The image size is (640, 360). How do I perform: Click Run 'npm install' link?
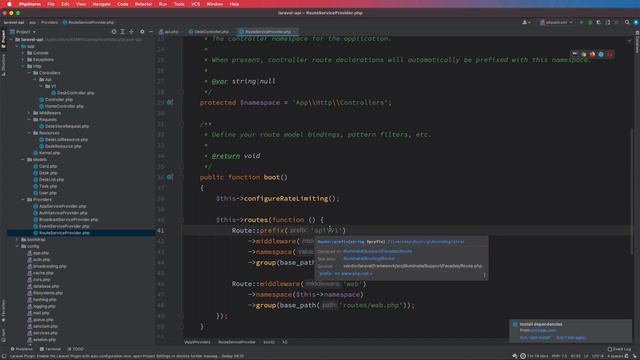(x=535, y=338)
